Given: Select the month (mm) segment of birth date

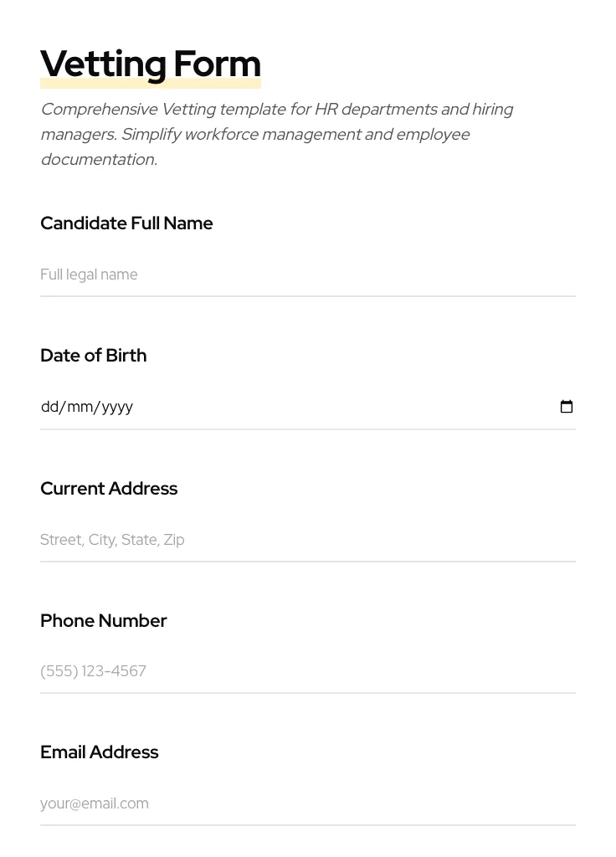Looking at the screenshot, I should (80, 407).
